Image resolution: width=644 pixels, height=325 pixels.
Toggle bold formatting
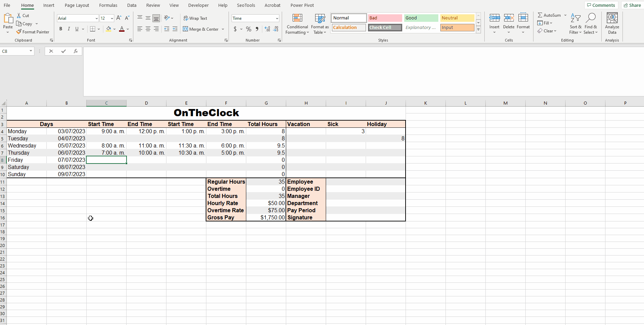pos(61,29)
